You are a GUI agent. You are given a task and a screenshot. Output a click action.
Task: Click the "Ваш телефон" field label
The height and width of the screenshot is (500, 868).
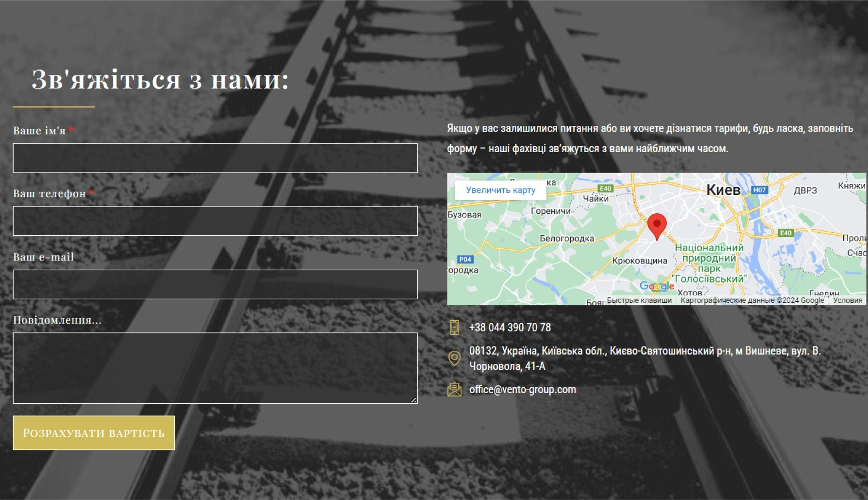point(50,194)
